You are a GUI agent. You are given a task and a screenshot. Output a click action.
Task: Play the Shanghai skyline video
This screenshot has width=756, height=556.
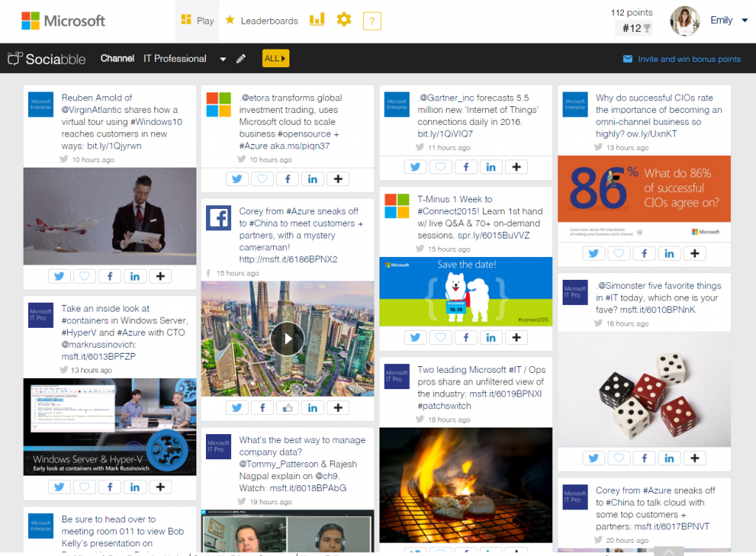[287, 338]
